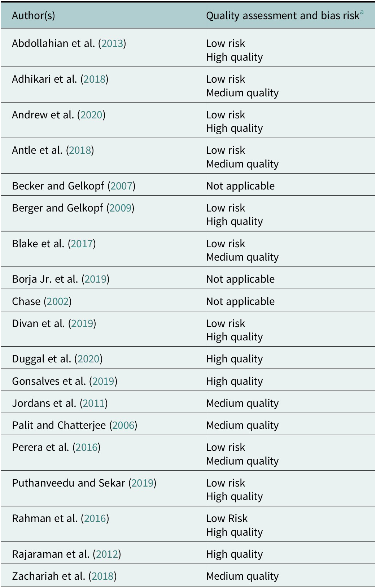376x588 pixels.
Task: Click the 2009 link for Berger and Gelkopf
Action: click(121, 208)
